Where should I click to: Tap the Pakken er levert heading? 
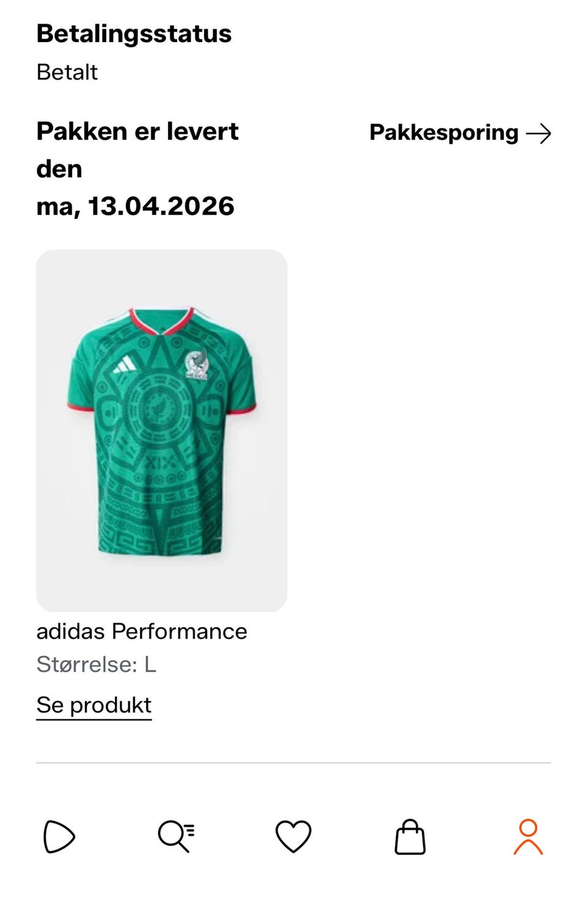point(138,131)
